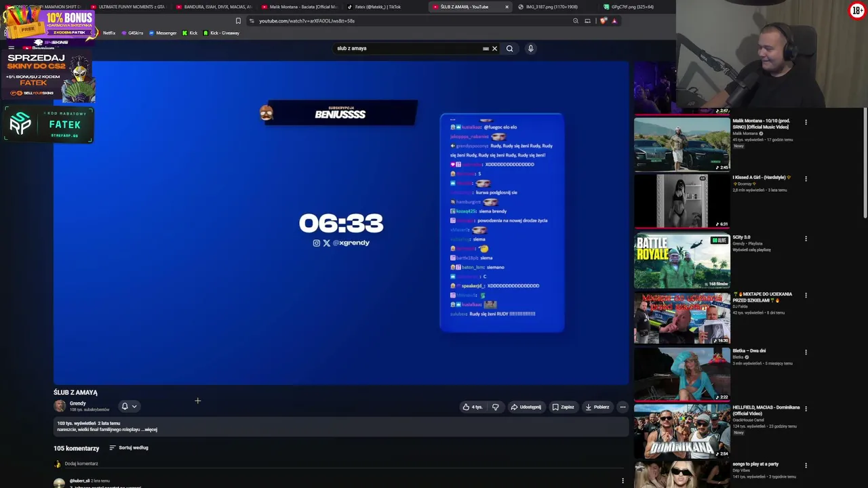Close the ŚLUB Z AMAYĄ YouTube tab
This screenshot has height=488, width=868.
507,7
